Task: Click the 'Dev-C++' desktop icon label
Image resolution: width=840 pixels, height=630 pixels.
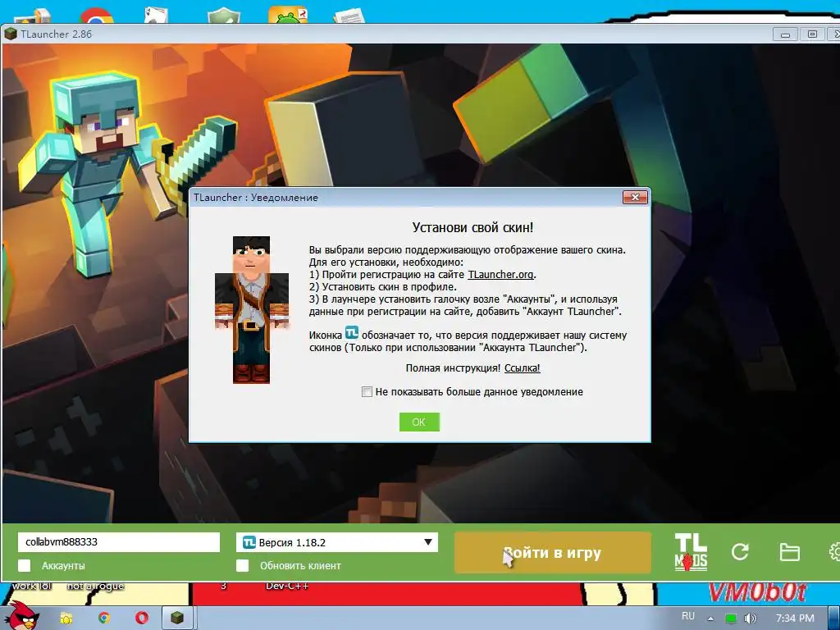Action: 287,586
